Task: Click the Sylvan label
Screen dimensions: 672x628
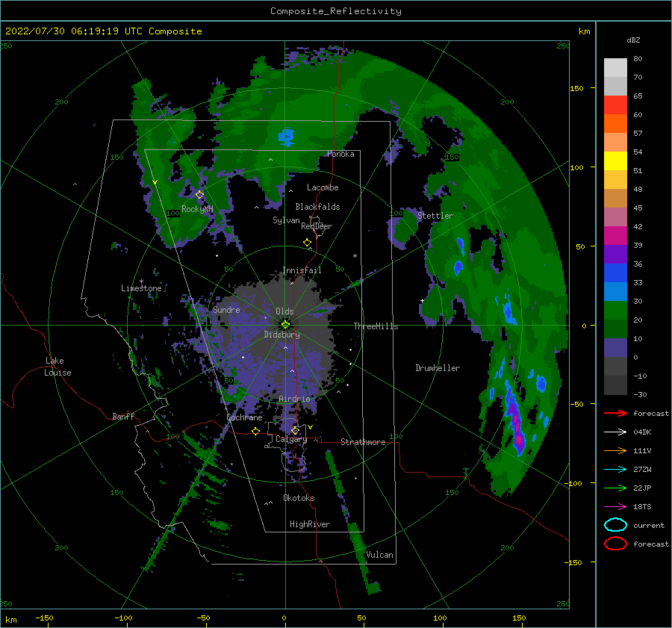Action: (286, 220)
